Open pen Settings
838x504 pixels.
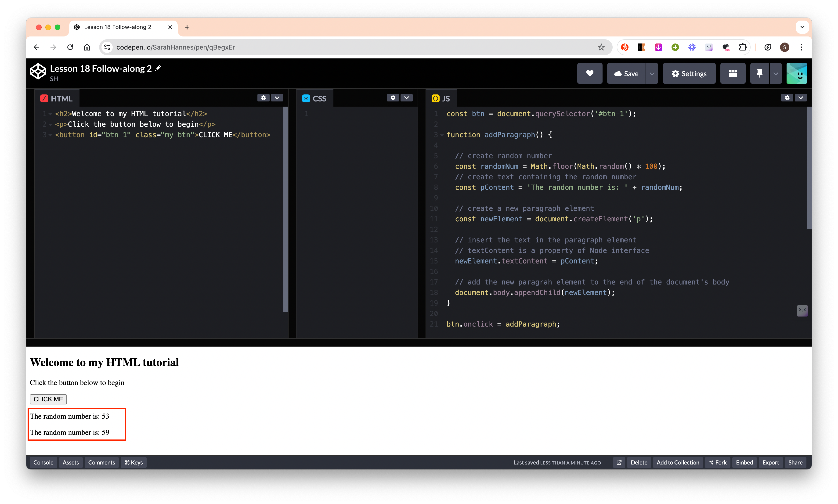pyautogui.click(x=689, y=73)
